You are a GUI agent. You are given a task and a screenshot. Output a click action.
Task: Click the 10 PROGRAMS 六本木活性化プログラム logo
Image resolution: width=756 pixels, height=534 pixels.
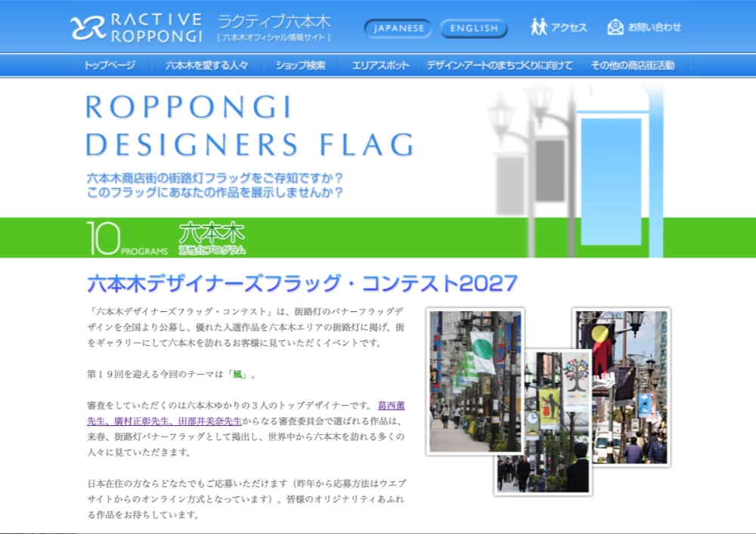coord(166,238)
